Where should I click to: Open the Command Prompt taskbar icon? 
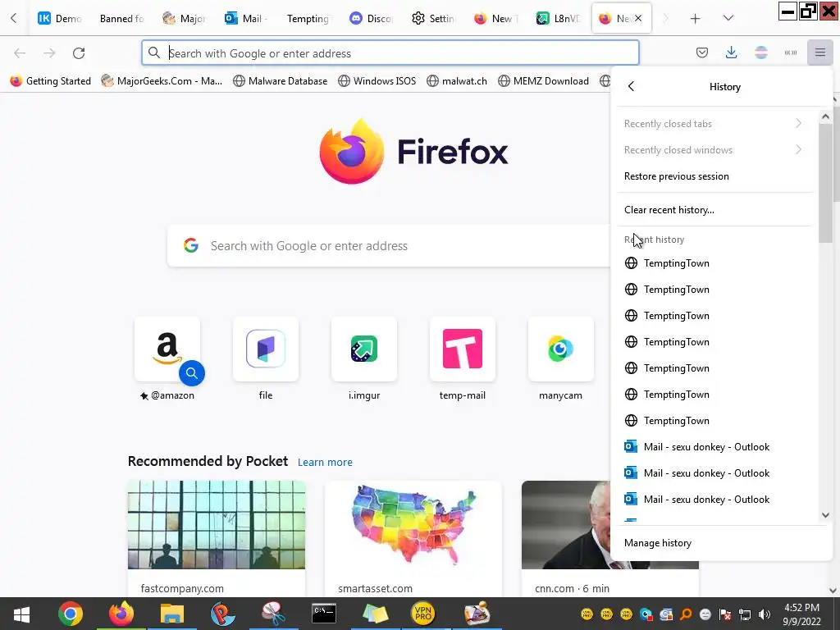(x=324, y=614)
